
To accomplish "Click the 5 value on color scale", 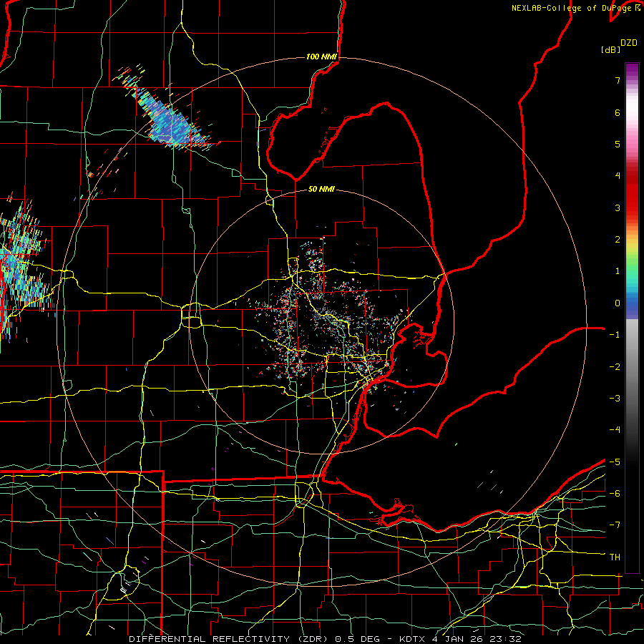I will (618, 144).
